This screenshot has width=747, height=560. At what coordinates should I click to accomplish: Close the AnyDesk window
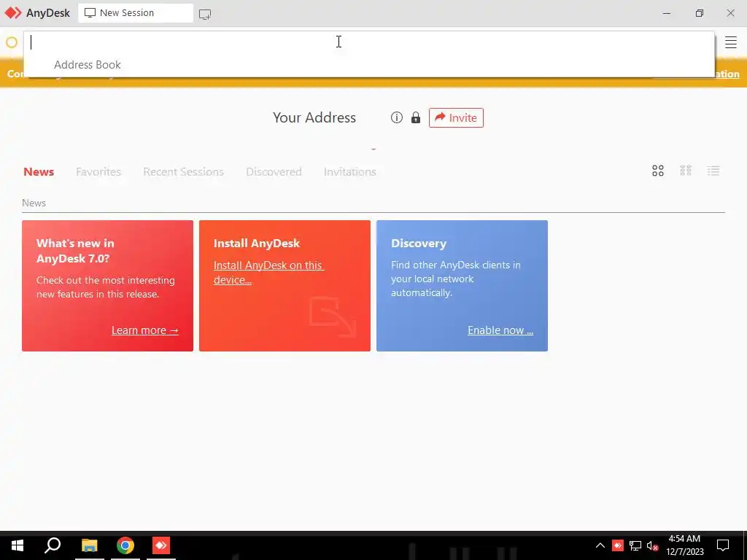[x=730, y=13]
